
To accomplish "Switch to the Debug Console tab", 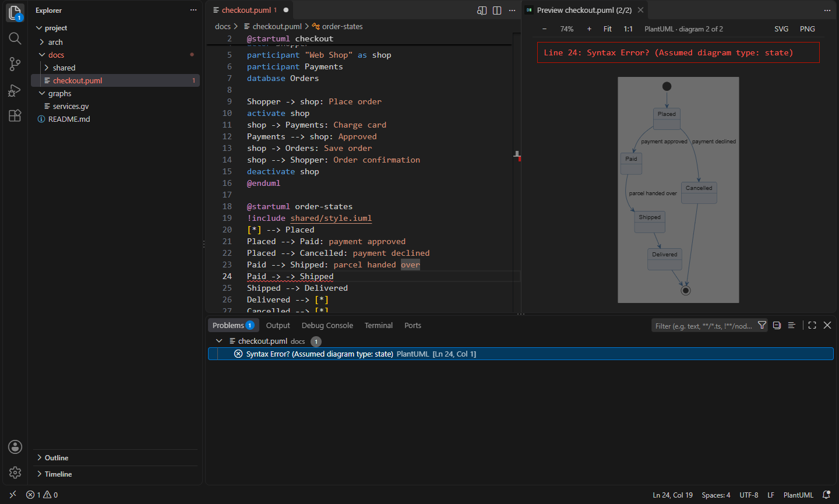I will (x=327, y=325).
